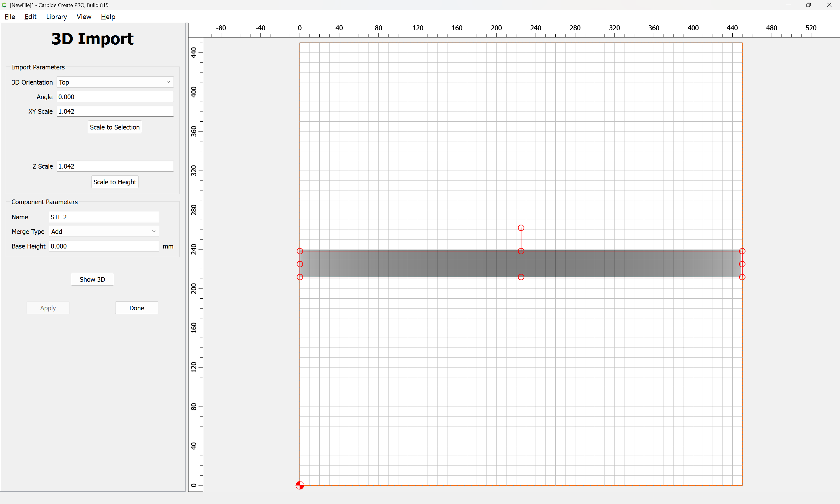Open the Edit menu

click(30, 17)
